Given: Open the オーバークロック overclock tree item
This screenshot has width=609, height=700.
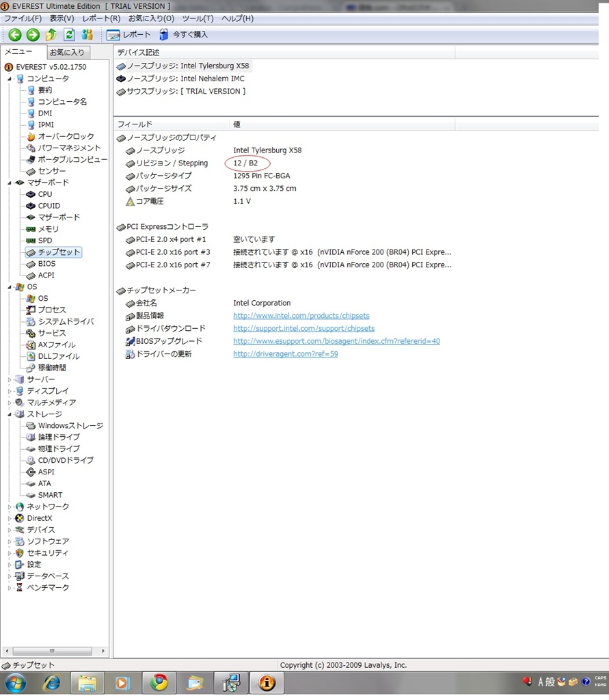Looking at the screenshot, I should coord(66,136).
